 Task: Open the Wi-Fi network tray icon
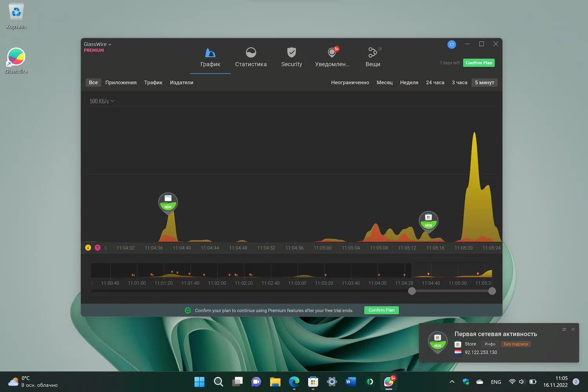512,382
